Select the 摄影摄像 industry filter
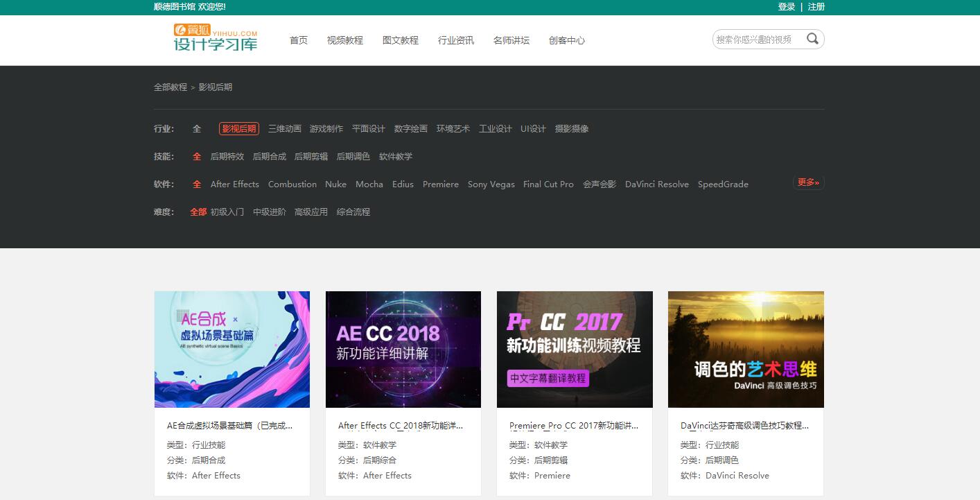This screenshot has height=500, width=980. coord(572,129)
